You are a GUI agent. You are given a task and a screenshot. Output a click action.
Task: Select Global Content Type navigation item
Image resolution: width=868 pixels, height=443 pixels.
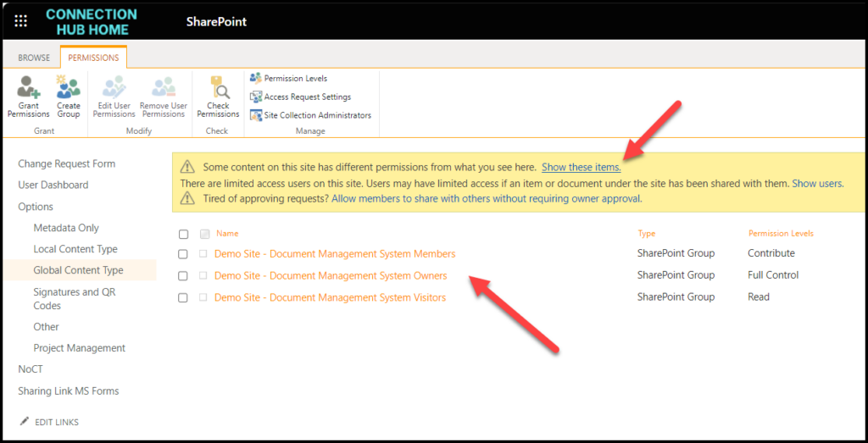pos(78,270)
